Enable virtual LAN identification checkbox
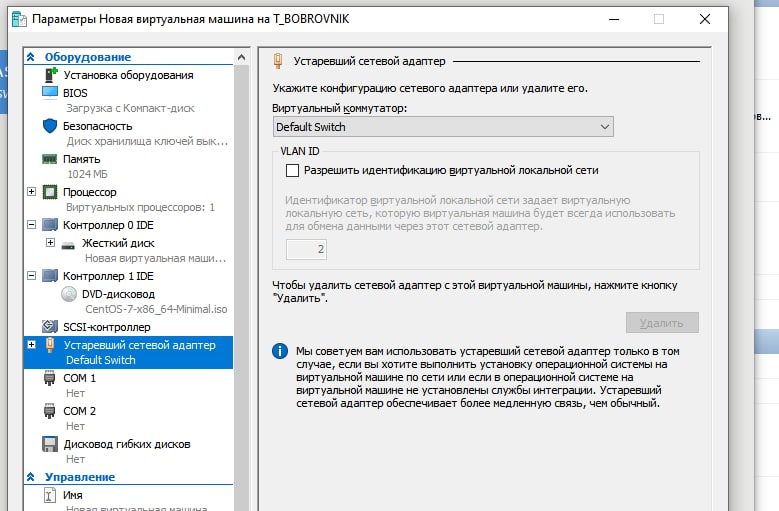The image size is (779, 511). (292, 170)
